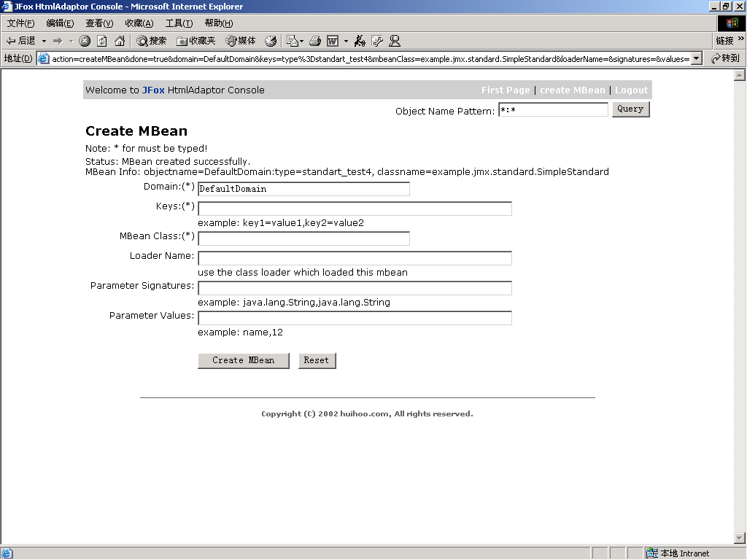Go to the Home page icon

120,41
